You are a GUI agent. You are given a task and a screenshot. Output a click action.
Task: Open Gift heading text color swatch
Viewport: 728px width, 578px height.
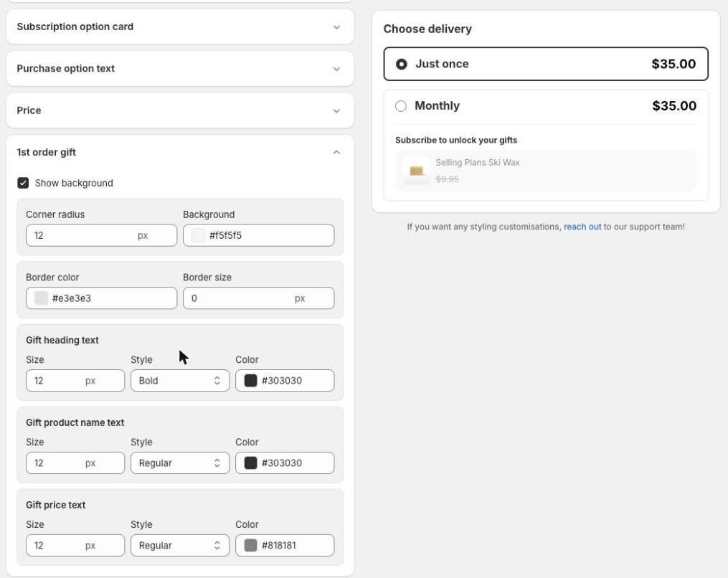pyautogui.click(x=251, y=381)
